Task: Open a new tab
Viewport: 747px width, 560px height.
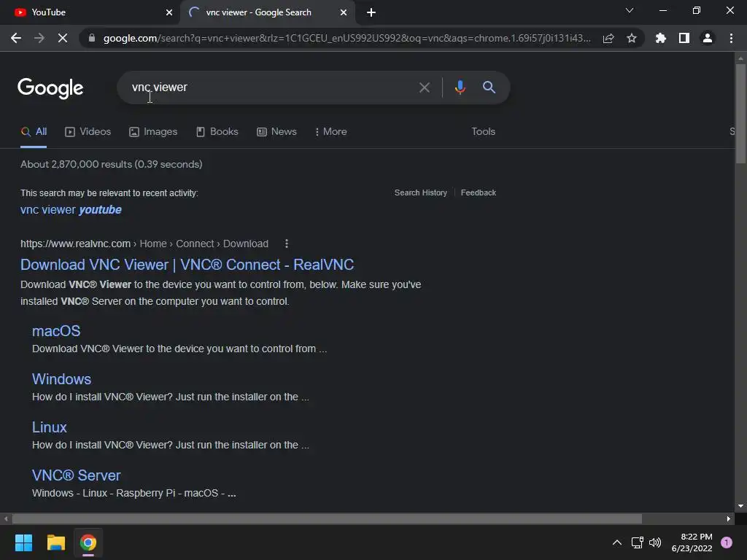Action: (371, 12)
